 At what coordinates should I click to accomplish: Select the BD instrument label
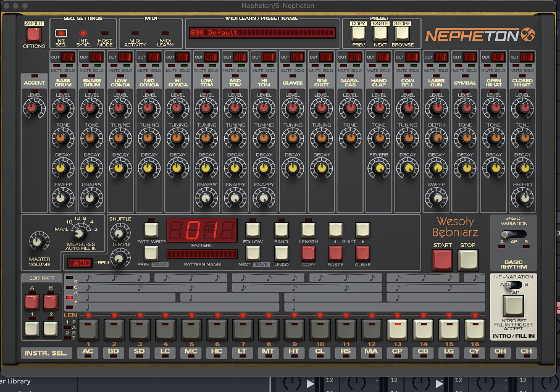pyautogui.click(x=113, y=351)
